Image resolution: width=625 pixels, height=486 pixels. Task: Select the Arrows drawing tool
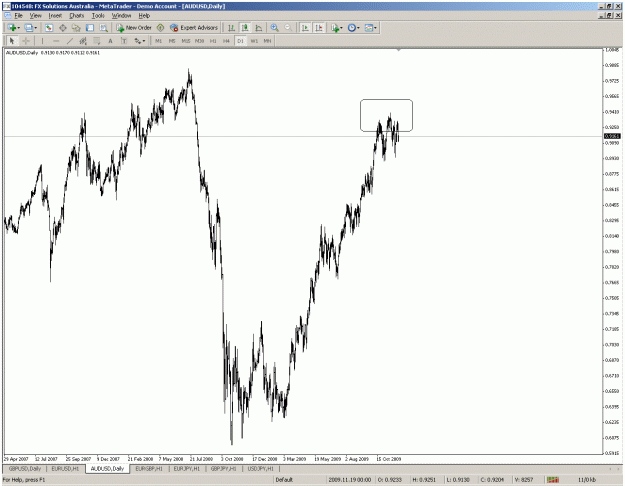coord(138,41)
